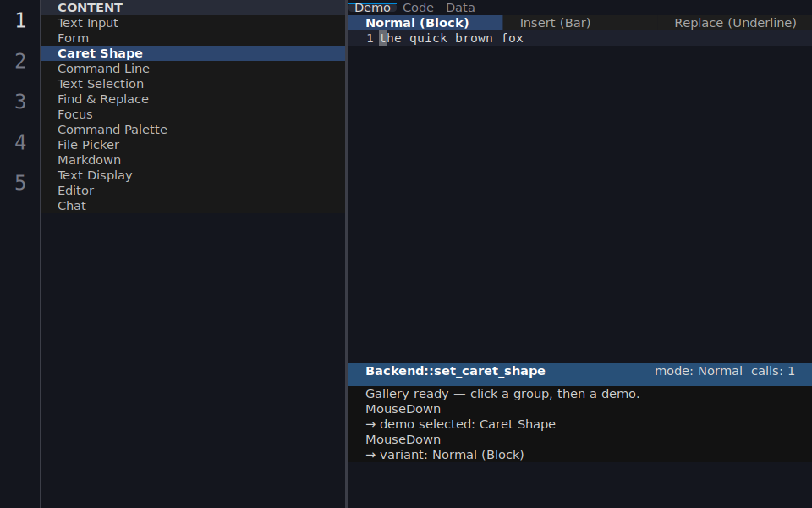This screenshot has height=508, width=812.
Task: Click the Backend::set_caret_shape header
Action: coord(455,371)
